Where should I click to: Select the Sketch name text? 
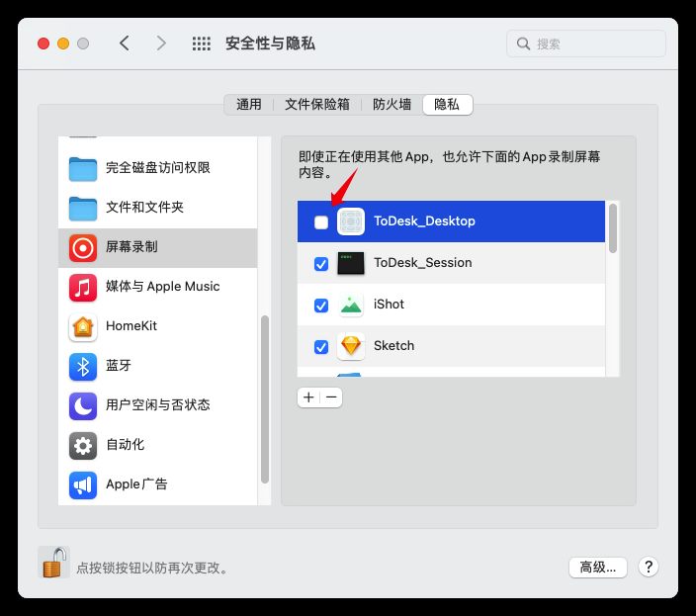pos(393,346)
